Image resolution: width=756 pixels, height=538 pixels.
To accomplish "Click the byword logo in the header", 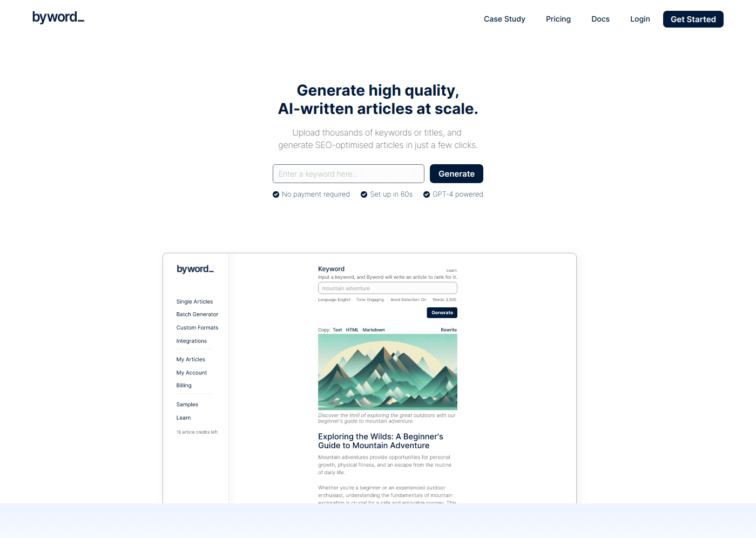I will tap(58, 18).
